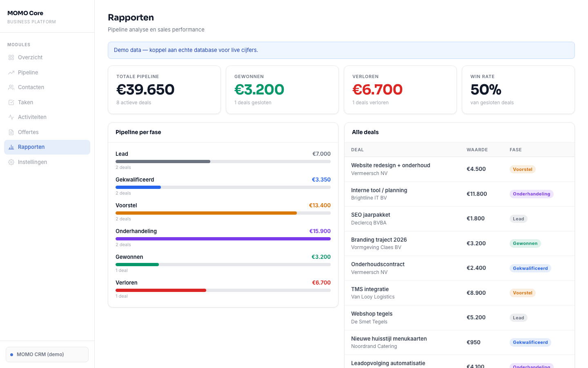Click the Pipeline trend-line icon
Image resolution: width=588 pixels, height=368 pixels.
11,72
